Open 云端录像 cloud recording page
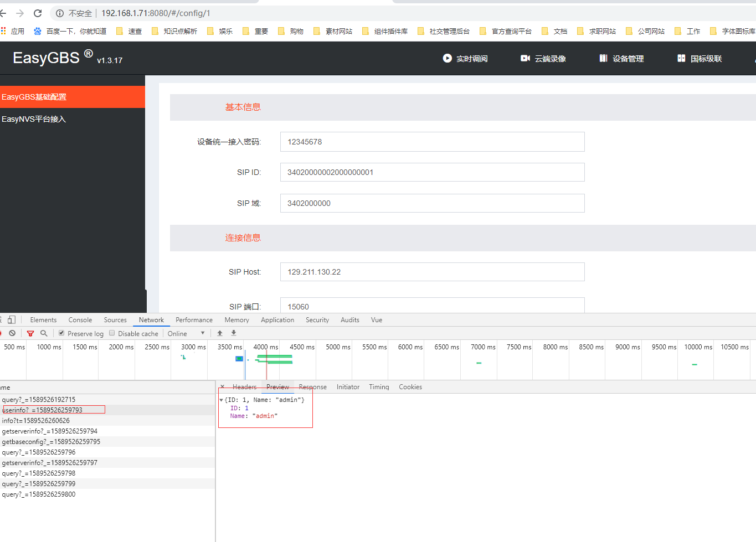The height and width of the screenshot is (542, 756). pyautogui.click(x=543, y=59)
